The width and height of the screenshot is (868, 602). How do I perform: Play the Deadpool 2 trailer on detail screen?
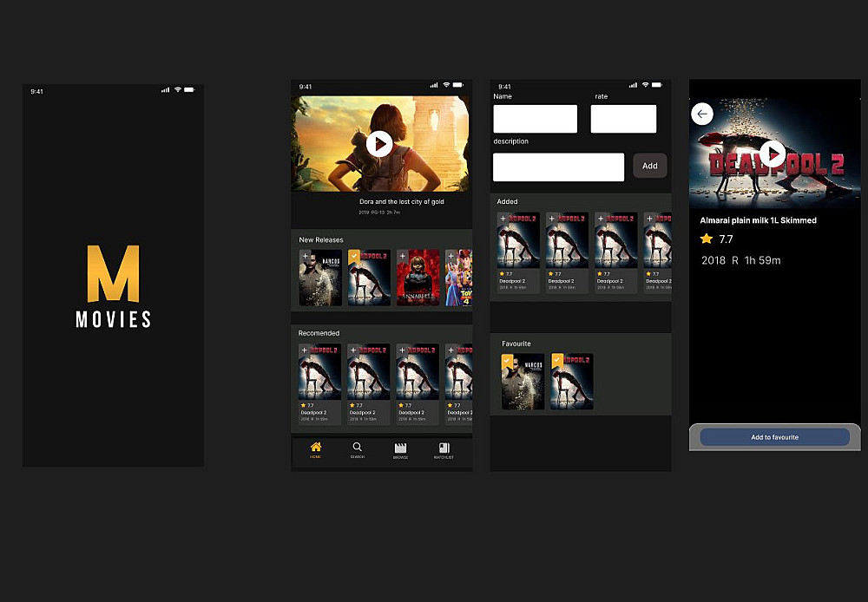point(773,154)
